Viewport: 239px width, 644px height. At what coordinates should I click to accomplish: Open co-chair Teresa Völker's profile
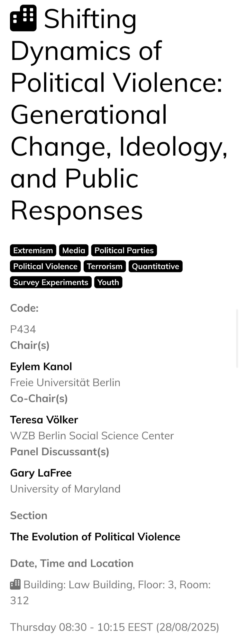[x=44, y=420]
